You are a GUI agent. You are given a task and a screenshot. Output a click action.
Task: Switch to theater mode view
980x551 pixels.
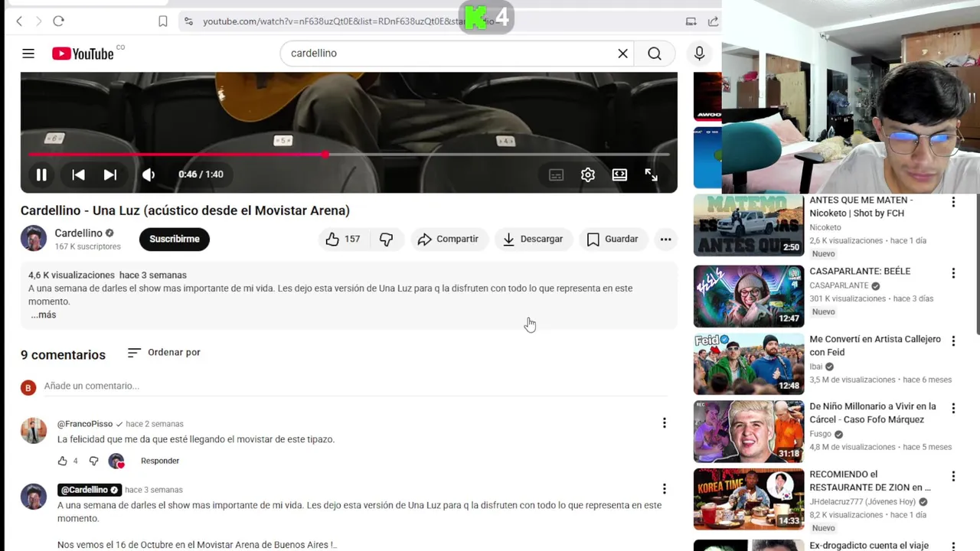619,174
